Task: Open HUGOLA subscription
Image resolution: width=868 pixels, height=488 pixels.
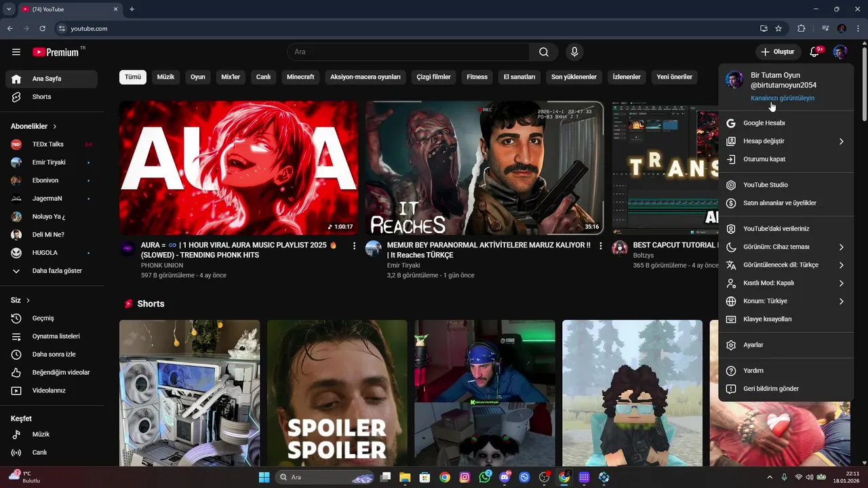Action: [x=52, y=253]
